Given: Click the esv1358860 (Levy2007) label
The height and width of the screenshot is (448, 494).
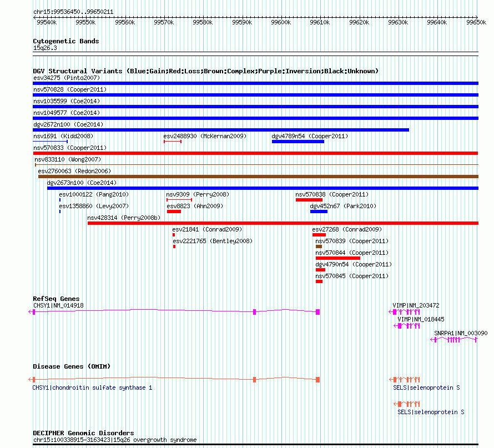Looking at the screenshot, I should 94,206.
